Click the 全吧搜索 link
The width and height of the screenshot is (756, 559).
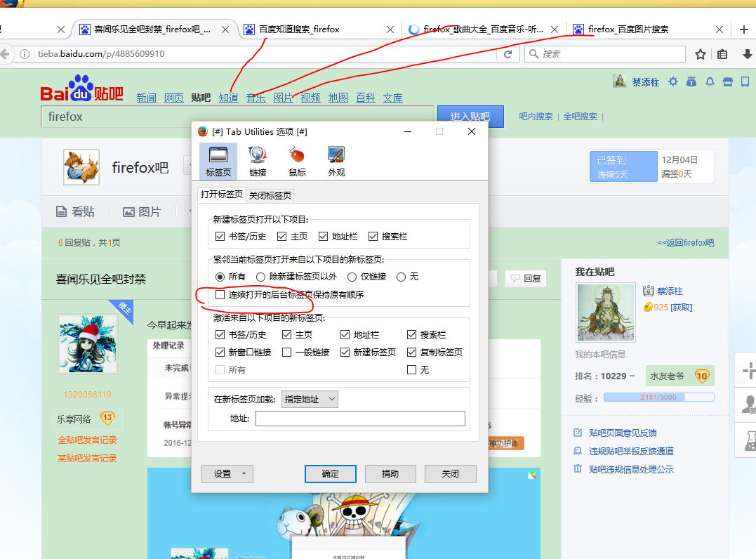(580, 117)
